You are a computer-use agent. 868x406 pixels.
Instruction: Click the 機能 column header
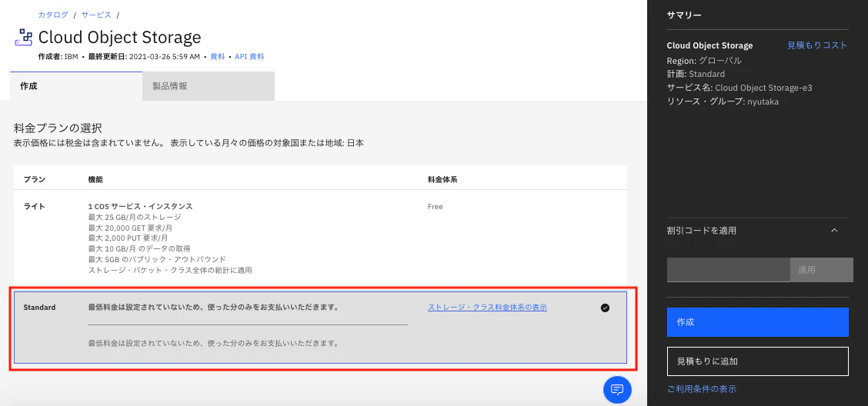95,181
